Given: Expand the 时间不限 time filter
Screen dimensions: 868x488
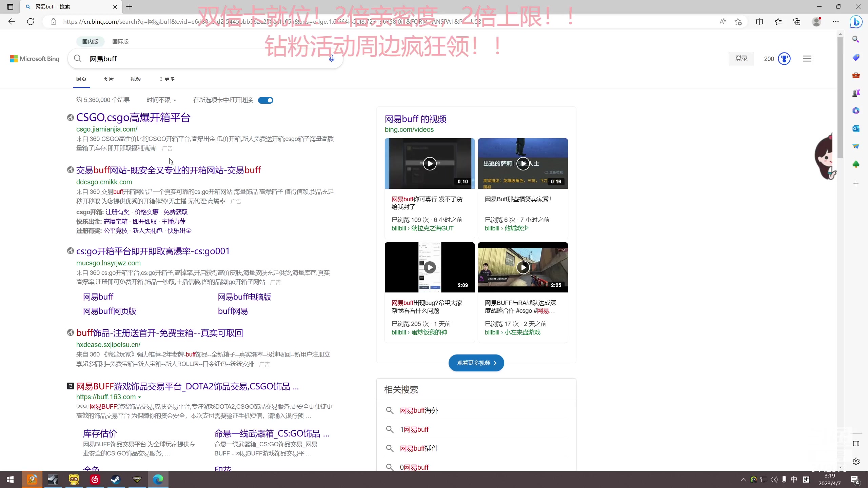Looking at the screenshot, I should coord(161,100).
